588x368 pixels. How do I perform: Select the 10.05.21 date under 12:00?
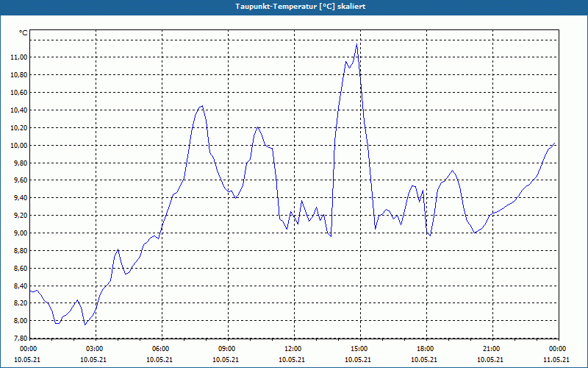click(x=292, y=360)
